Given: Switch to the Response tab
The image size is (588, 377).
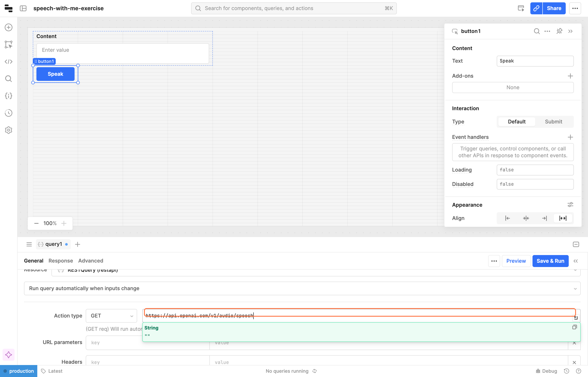Looking at the screenshot, I should coord(61,261).
